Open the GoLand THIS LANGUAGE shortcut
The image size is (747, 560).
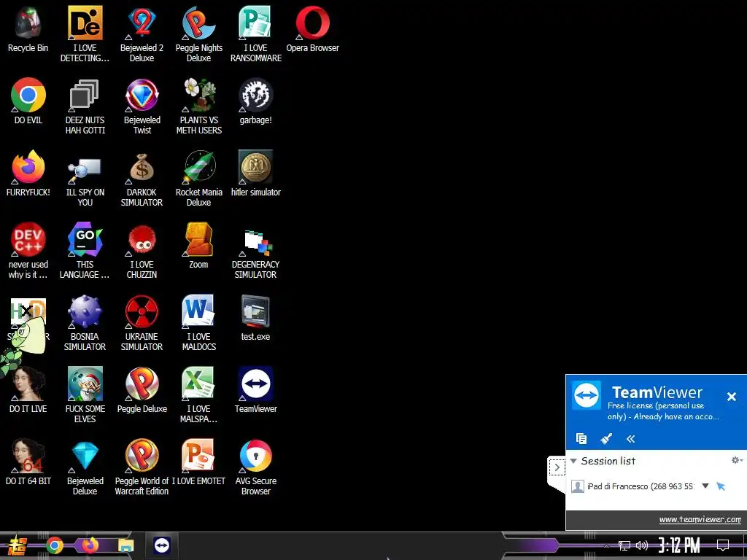tap(85, 251)
